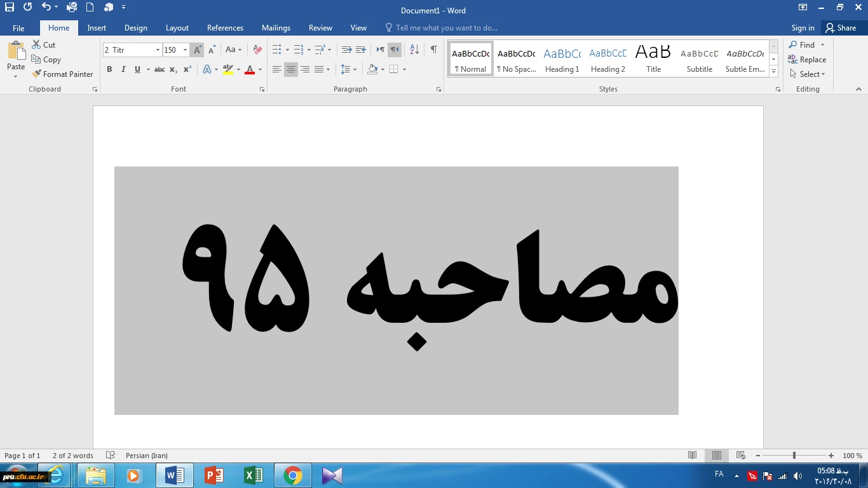Open the font name dropdown list
The height and width of the screenshot is (488, 868).
coord(158,50)
